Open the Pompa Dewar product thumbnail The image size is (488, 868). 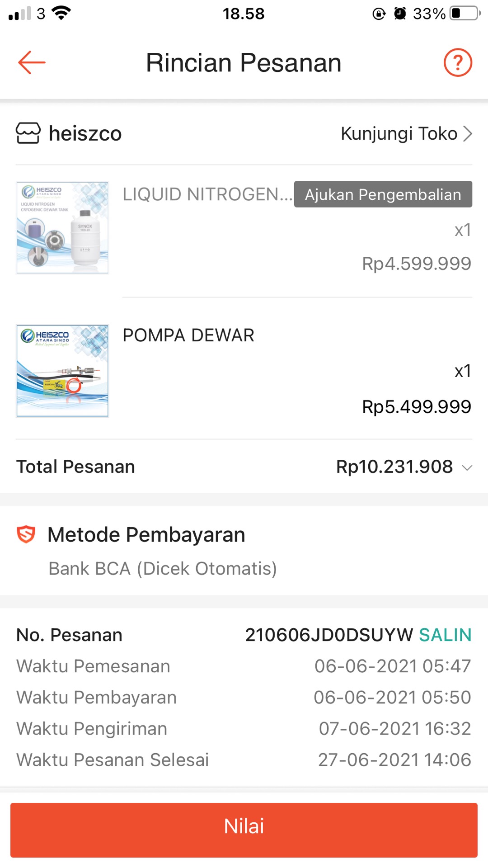click(x=62, y=371)
